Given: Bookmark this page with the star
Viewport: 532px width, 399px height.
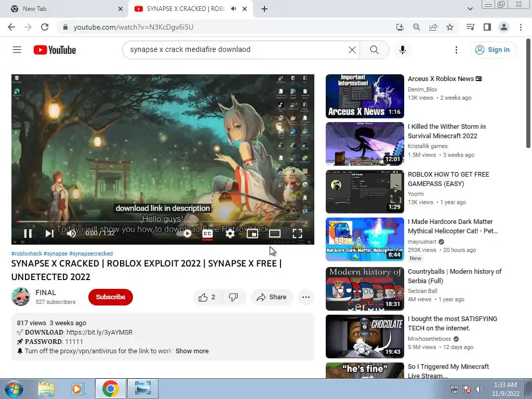Looking at the screenshot, I should 450,27.
